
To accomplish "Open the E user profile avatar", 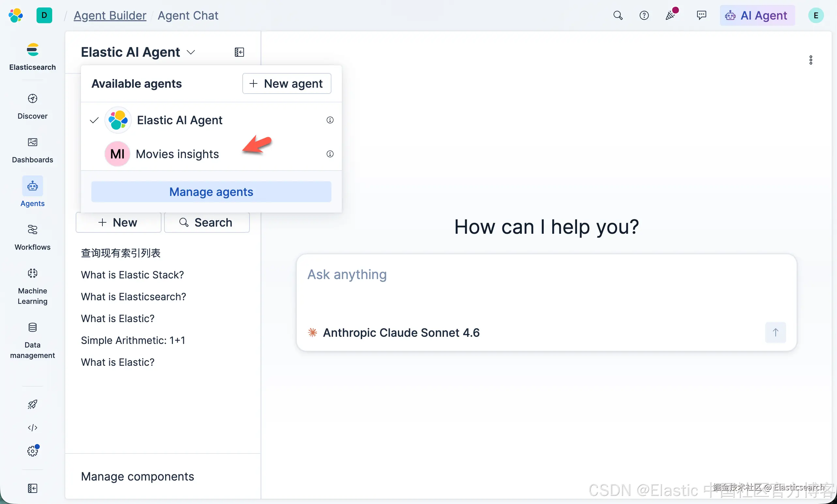I will pyautogui.click(x=816, y=15).
